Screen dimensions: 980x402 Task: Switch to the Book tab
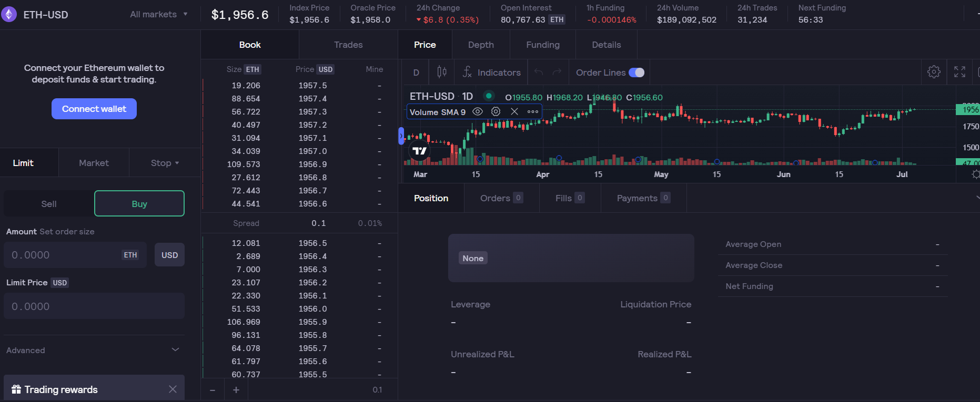coord(250,45)
